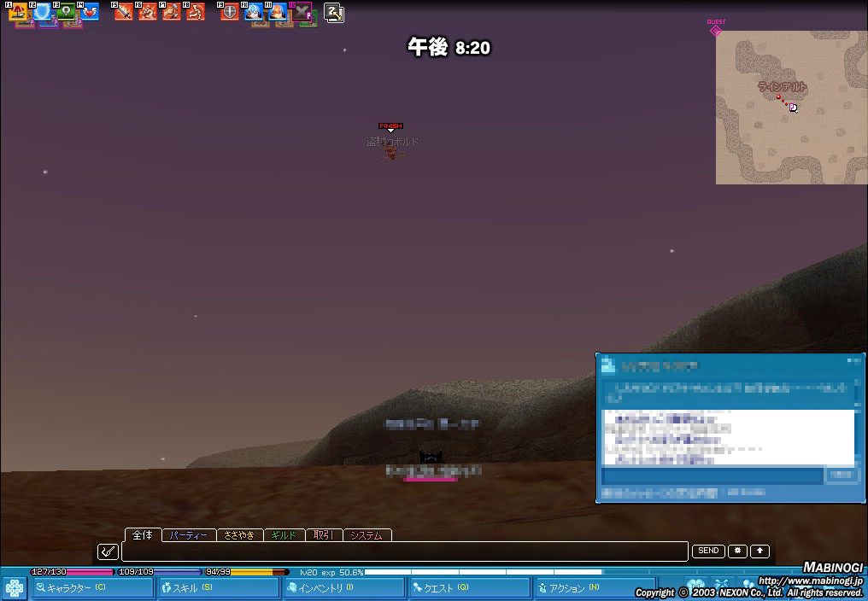Image resolution: width=868 pixels, height=601 pixels.
Task: Open the hotkey help question-mark icon
Action: (x=334, y=12)
